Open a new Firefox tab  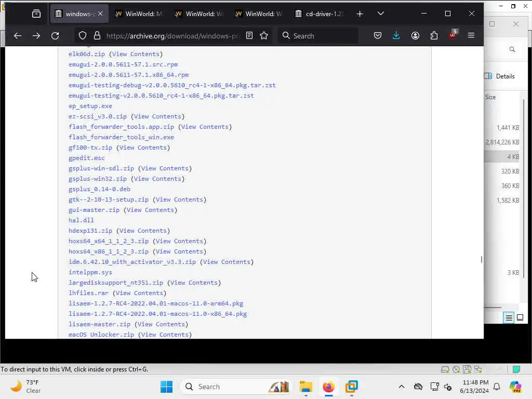(360, 14)
